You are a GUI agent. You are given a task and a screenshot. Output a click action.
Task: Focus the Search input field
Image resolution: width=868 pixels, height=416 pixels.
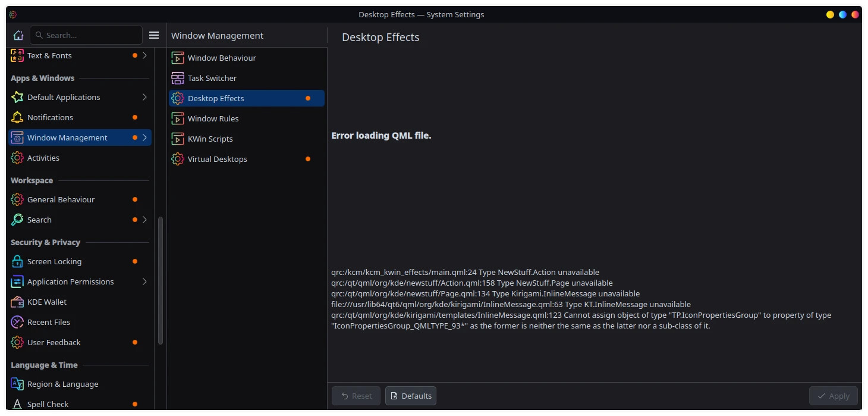[89, 35]
